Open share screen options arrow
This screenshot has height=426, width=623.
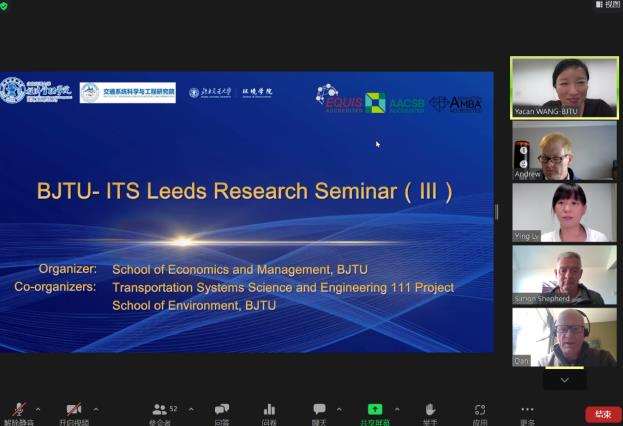[397, 409]
